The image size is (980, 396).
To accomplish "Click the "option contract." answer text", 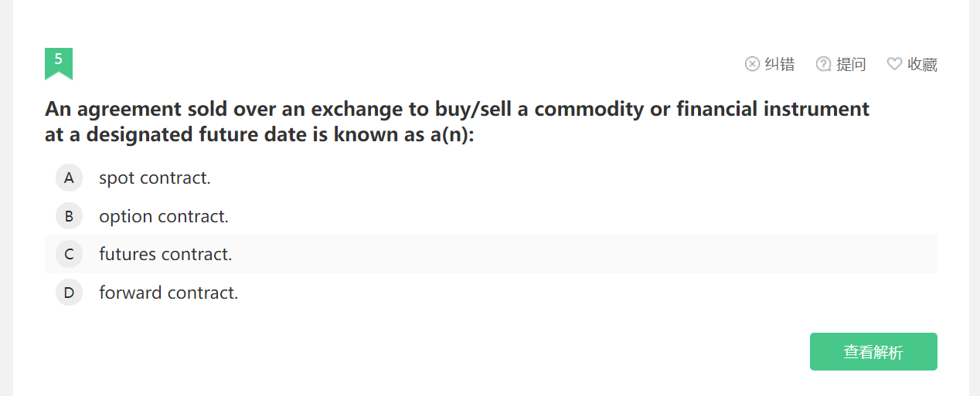I will pos(164,217).
